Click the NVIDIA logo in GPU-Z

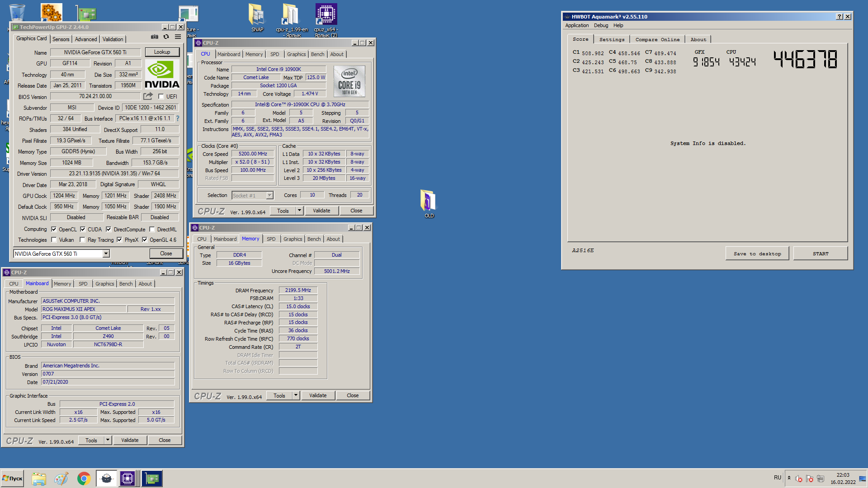click(162, 74)
